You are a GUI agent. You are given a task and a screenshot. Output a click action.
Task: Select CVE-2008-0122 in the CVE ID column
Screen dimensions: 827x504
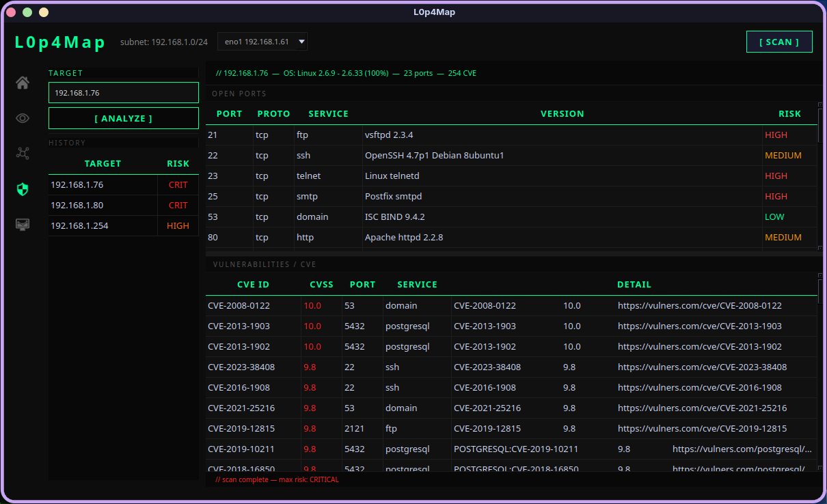pos(253,306)
